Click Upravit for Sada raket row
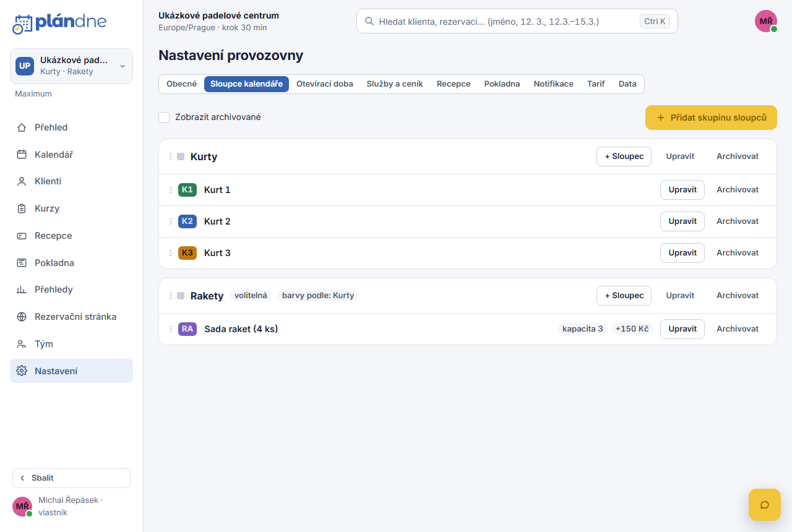The height and width of the screenshot is (532, 792). click(x=682, y=329)
